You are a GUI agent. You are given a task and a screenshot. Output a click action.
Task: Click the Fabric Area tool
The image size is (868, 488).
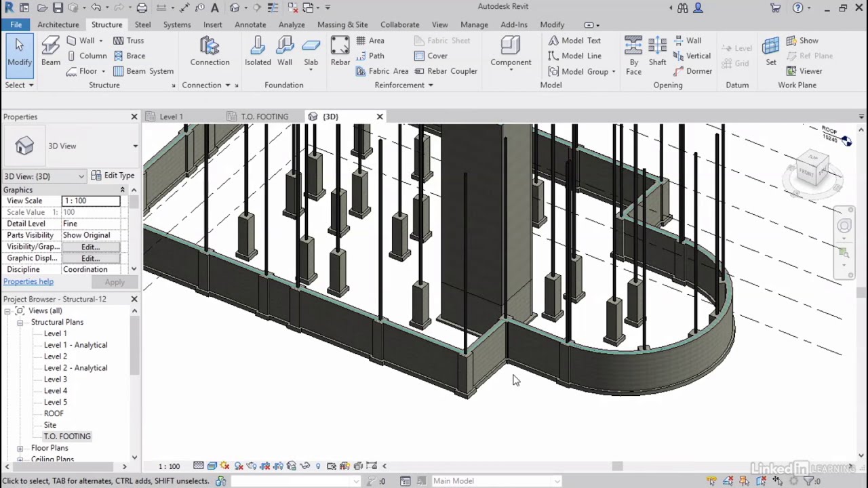click(382, 70)
